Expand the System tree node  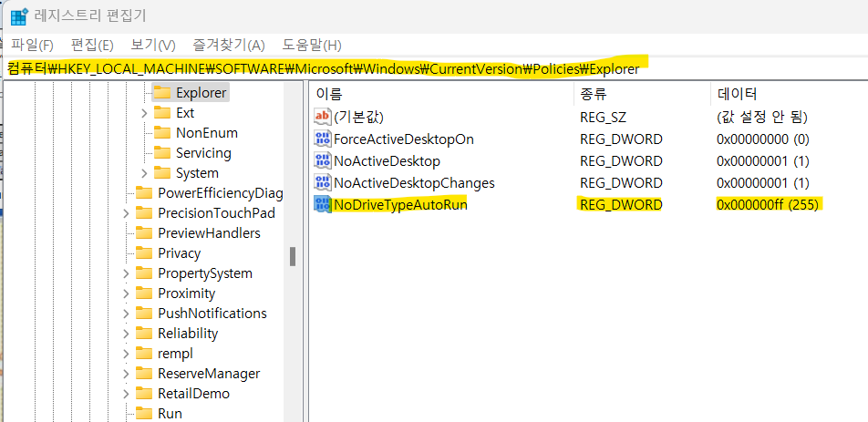pyautogui.click(x=144, y=173)
